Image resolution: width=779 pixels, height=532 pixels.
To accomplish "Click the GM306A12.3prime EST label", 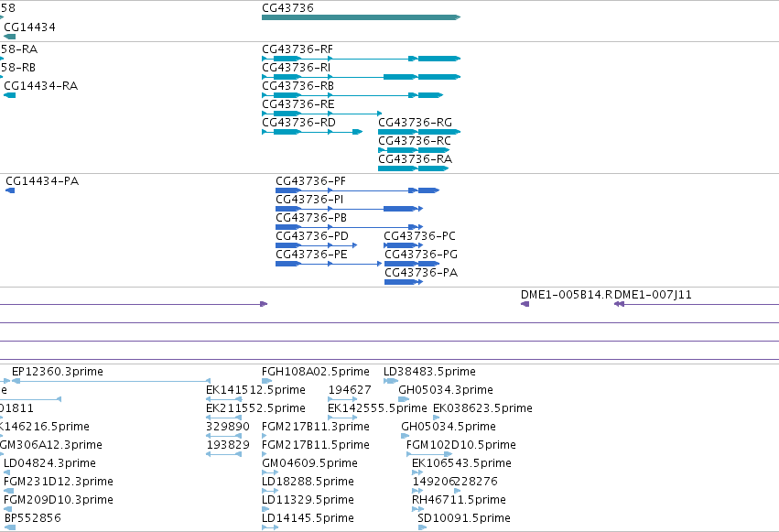I will (51, 446).
